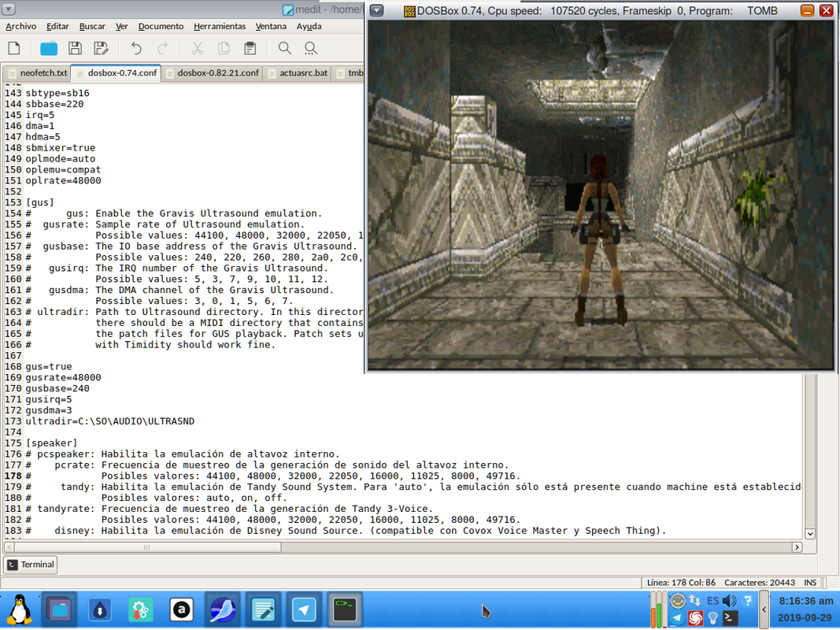Image resolution: width=840 pixels, height=630 pixels.
Task: Open the gear settings installer taskbar icon
Action: click(140, 610)
